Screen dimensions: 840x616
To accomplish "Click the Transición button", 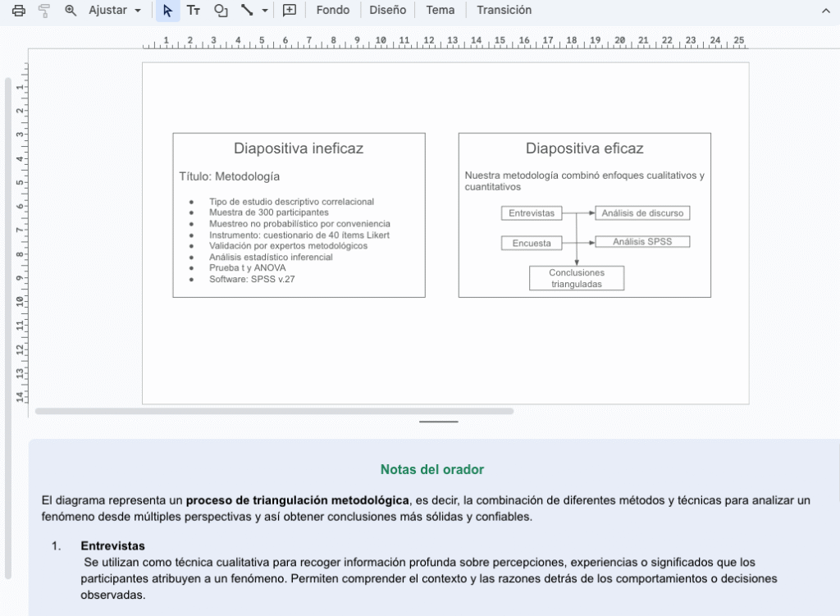I will [504, 11].
